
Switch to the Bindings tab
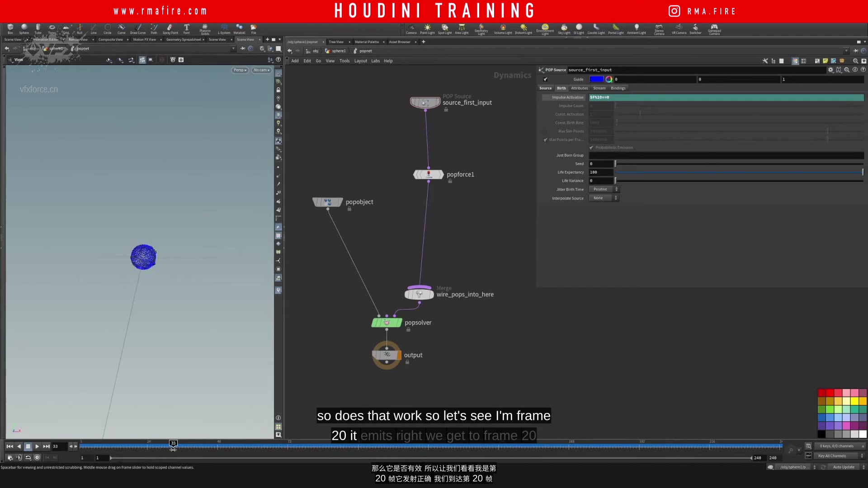pos(618,88)
